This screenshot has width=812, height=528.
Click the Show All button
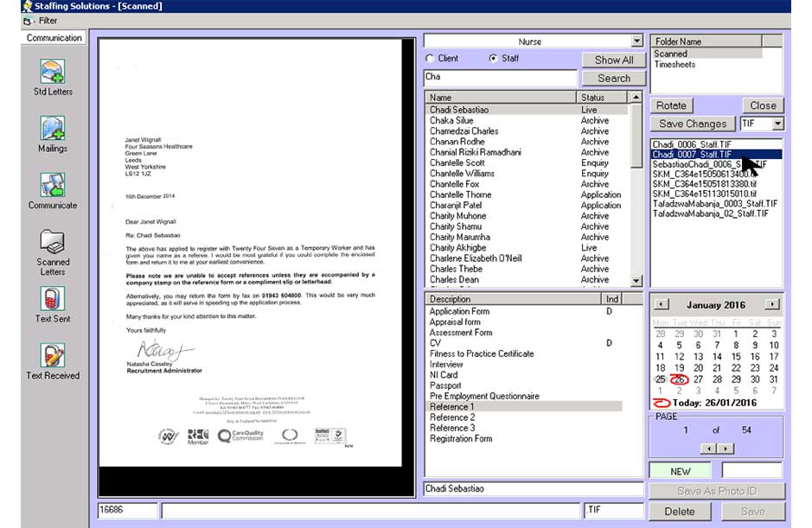[x=614, y=60]
